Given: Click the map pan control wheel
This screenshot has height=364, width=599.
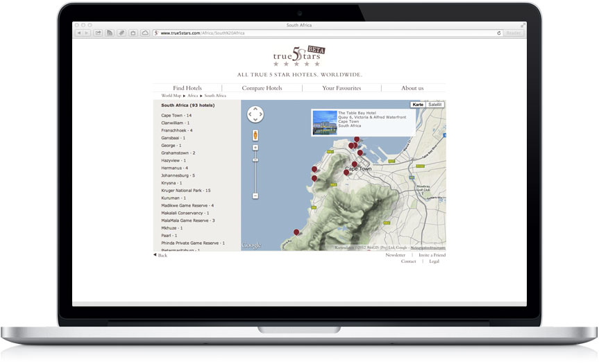Looking at the screenshot, I should click(255, 114).
